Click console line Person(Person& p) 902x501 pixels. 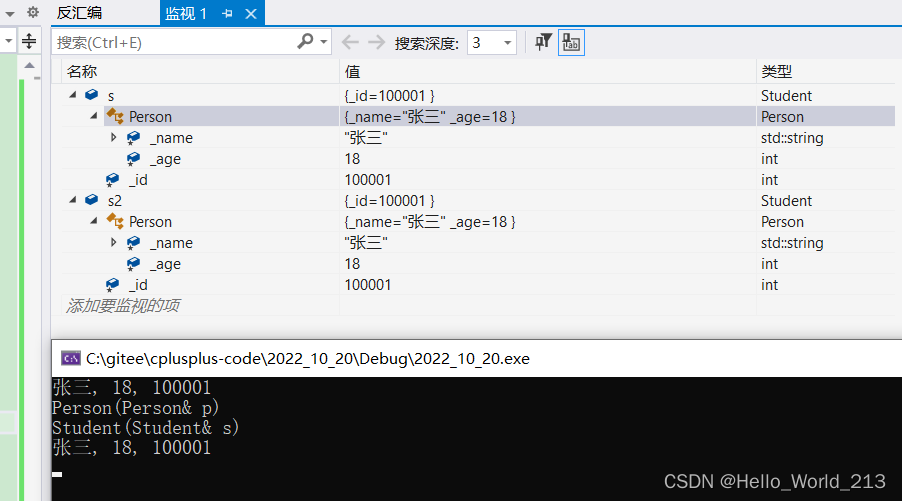click(x=136, y=408)
